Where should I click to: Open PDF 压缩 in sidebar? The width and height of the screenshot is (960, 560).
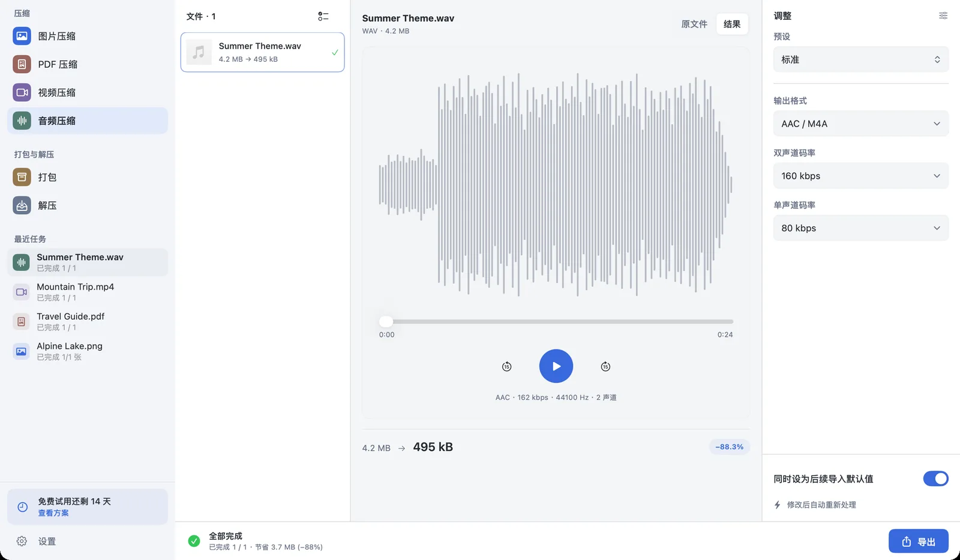point(88,64)
